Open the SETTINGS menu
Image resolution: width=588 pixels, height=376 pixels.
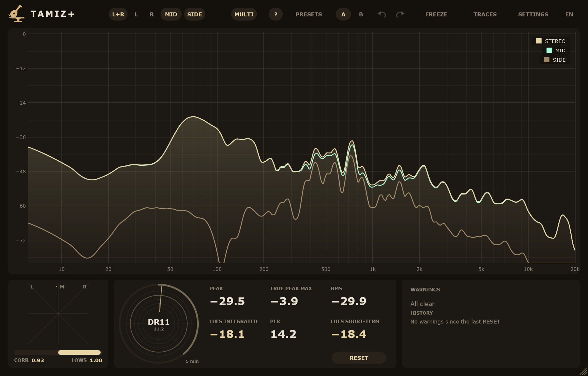point(533,14)
